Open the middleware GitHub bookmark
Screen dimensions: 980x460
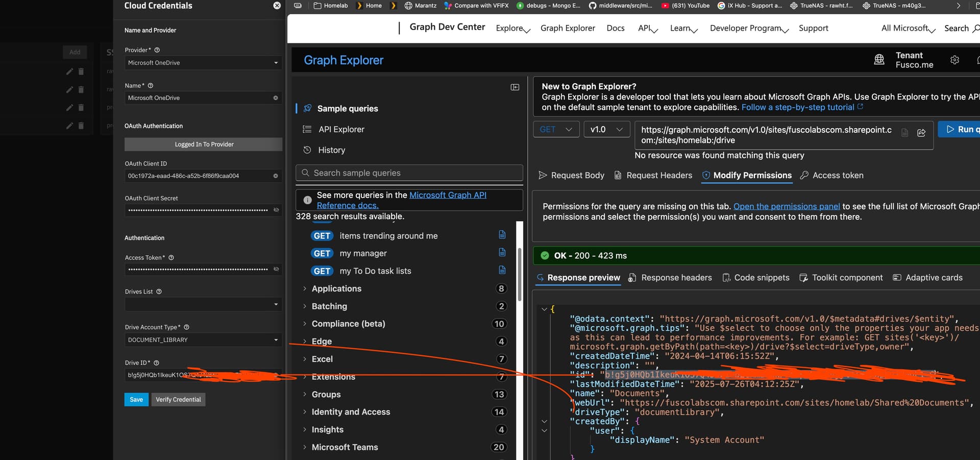coord(620,6)
